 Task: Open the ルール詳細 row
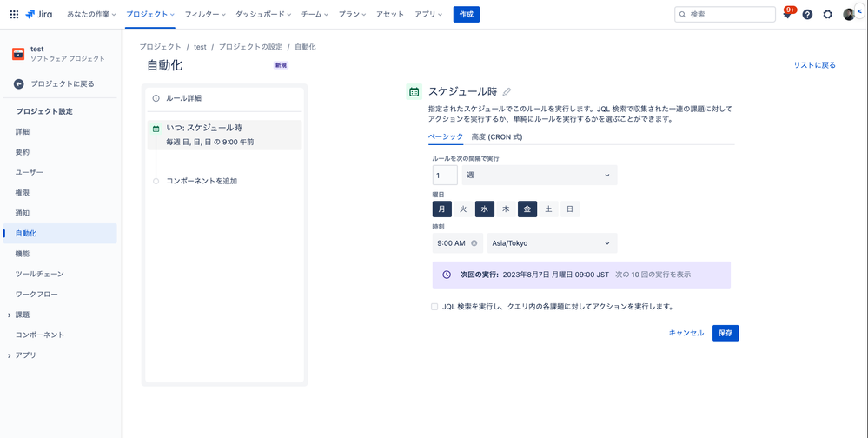(225, 98)
